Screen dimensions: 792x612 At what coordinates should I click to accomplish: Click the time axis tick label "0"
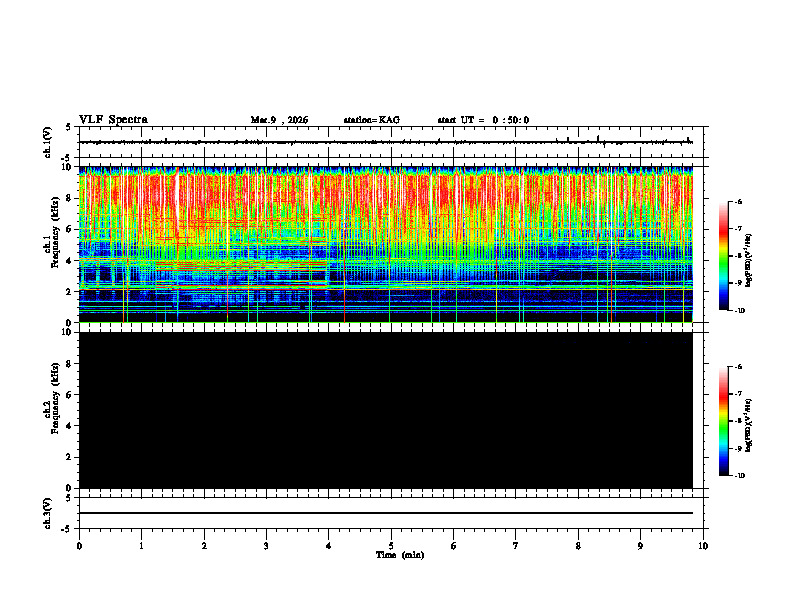pyautogui.click(x=79, y=546)
